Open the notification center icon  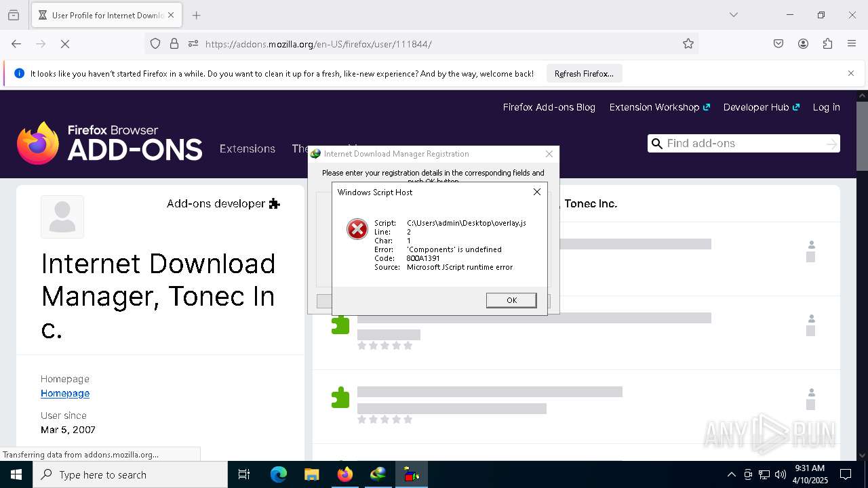[x=846, y=474]
